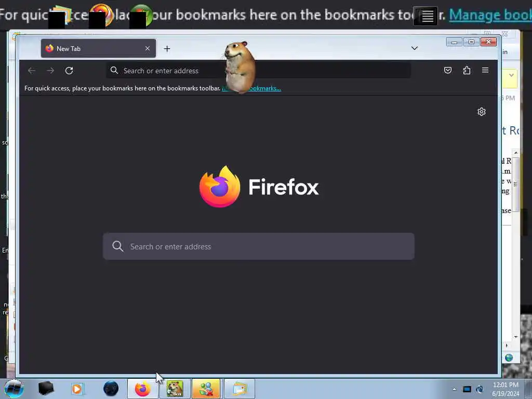Click the Firefox icon in the taskbar
This screenshot has width=532, height=399.
(x=142, y=389)
